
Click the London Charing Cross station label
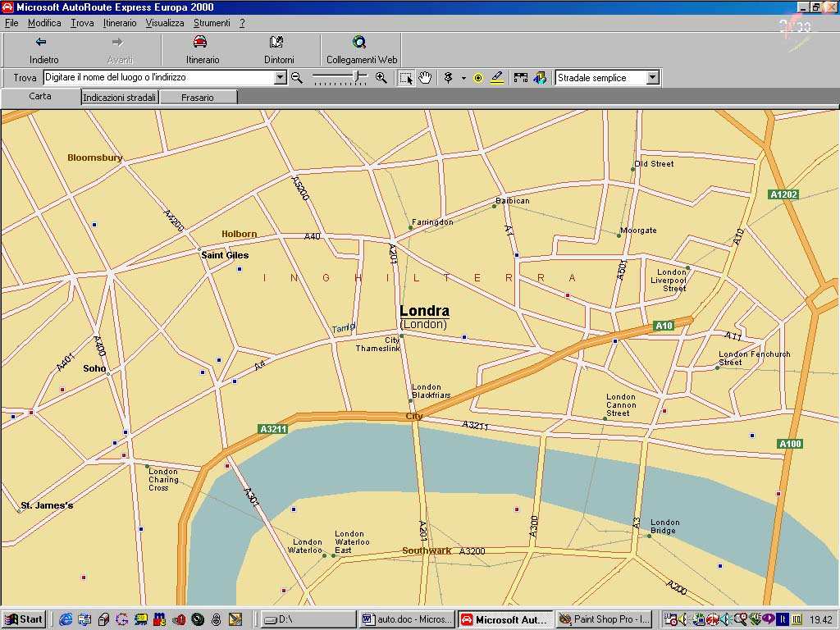coord(163,479)
